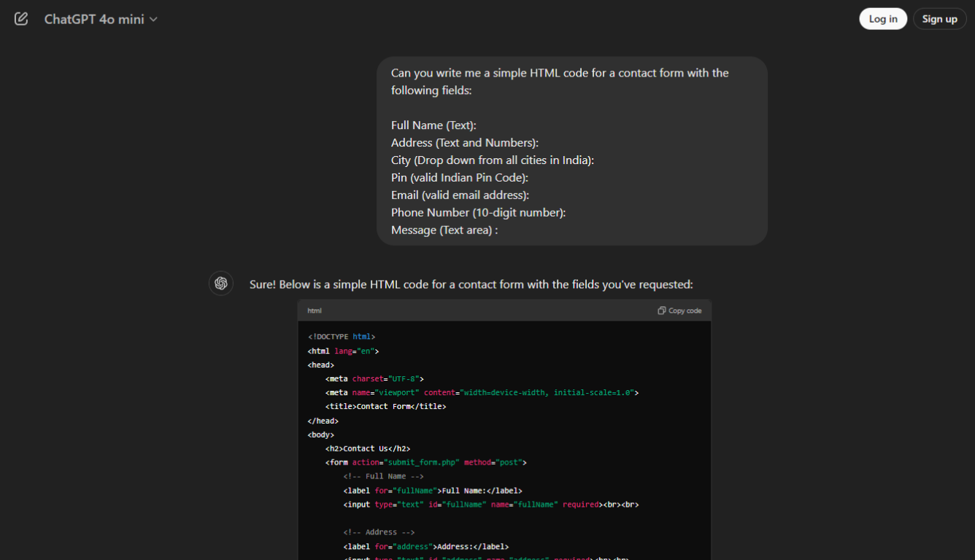Viewport: 975px width, 560px height.
Task: Click the Copy code button
Action: coord(679,311)
